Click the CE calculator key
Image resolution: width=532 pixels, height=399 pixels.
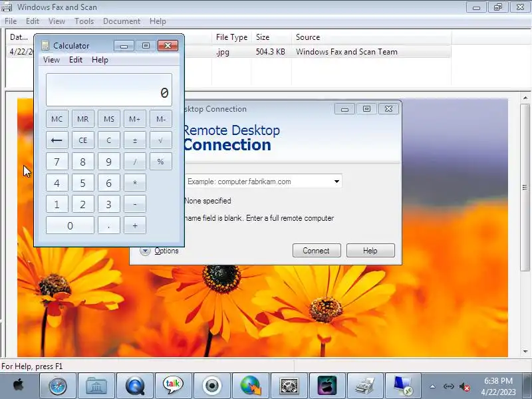(x=82, y=140)
